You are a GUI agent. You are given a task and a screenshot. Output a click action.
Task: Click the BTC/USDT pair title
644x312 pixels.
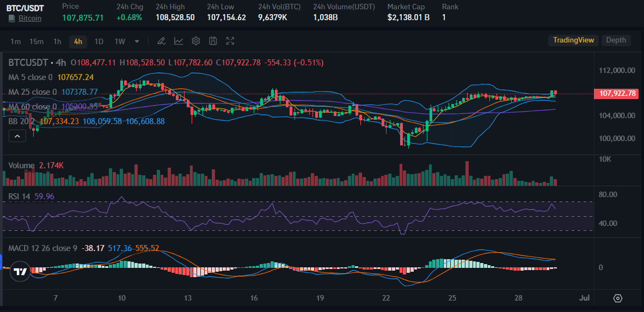click(25, 8)
